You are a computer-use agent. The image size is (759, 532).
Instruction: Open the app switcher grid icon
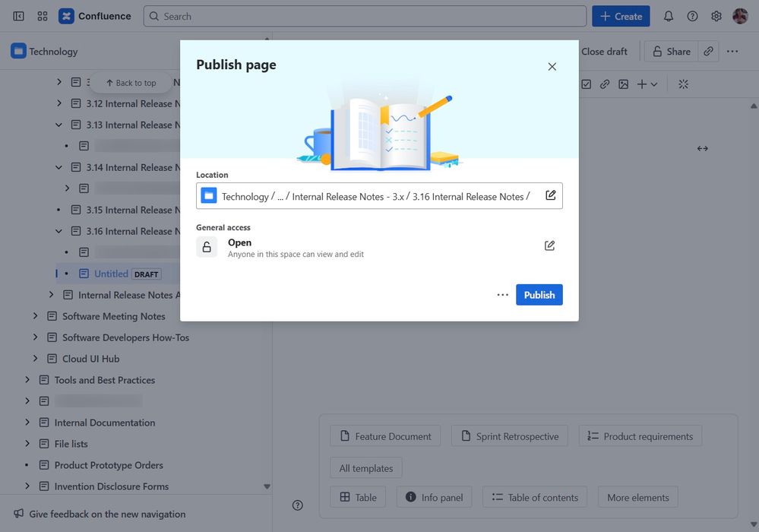(43, 17)
